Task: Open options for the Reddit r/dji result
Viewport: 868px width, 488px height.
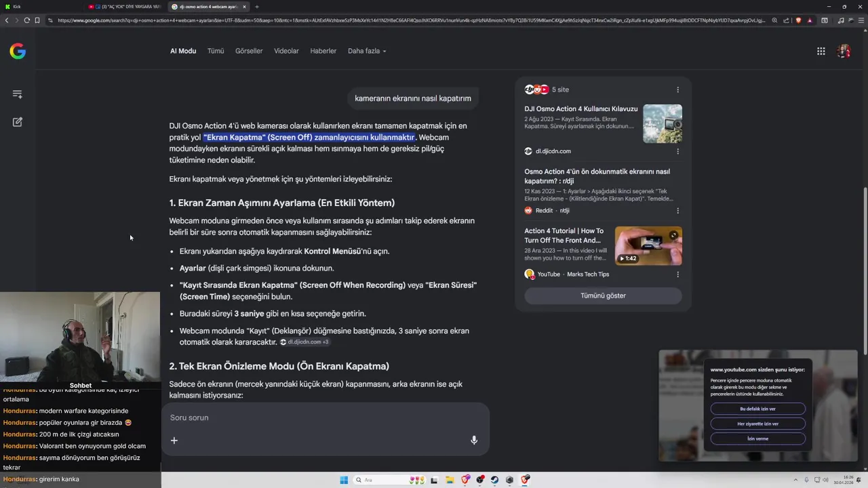Action: pos(677,210)
